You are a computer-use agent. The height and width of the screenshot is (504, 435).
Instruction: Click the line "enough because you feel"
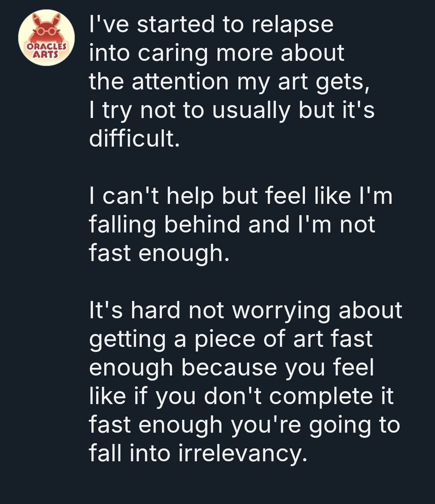coord(231,368)
